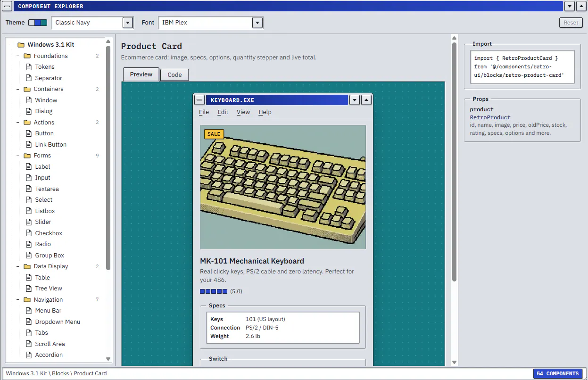Image resolution: width=588 pixels, height=380 pixels.
Task: Click the Link Button page icon
Action: point(28,145)
